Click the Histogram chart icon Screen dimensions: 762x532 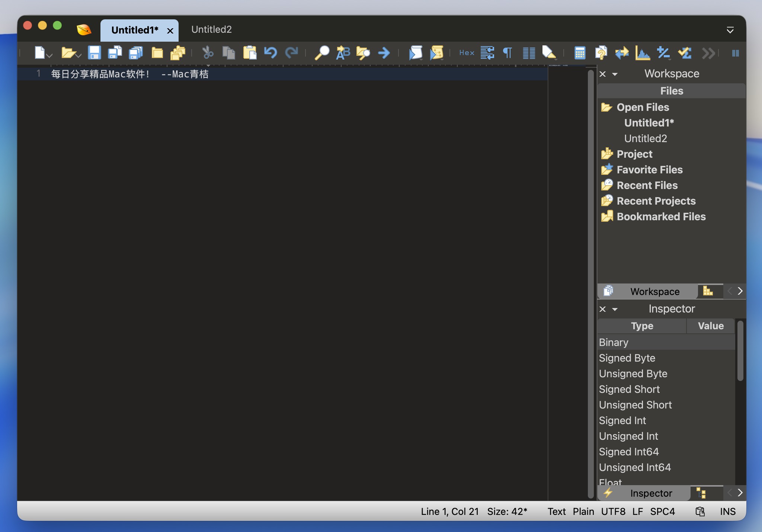point(642,53)
